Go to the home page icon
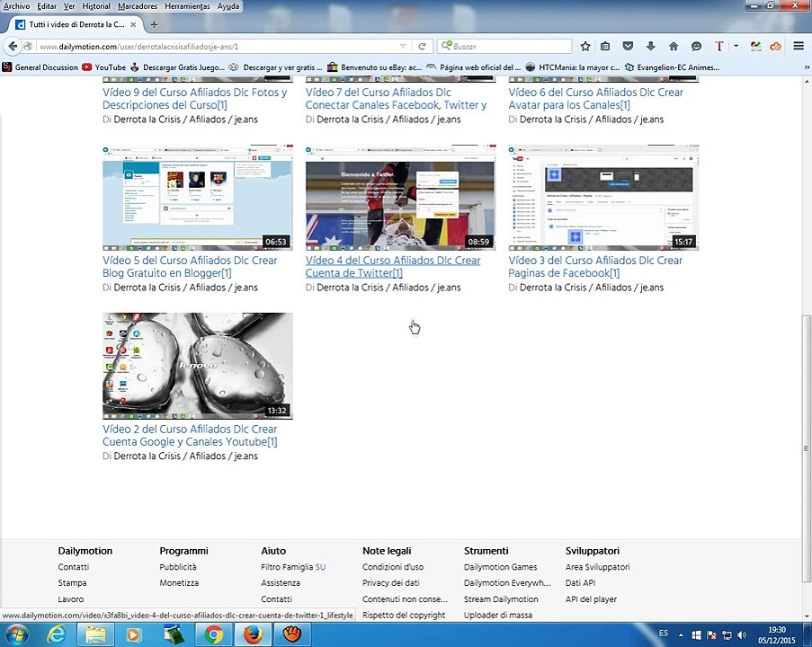812x647 pixels. (674, 46)
